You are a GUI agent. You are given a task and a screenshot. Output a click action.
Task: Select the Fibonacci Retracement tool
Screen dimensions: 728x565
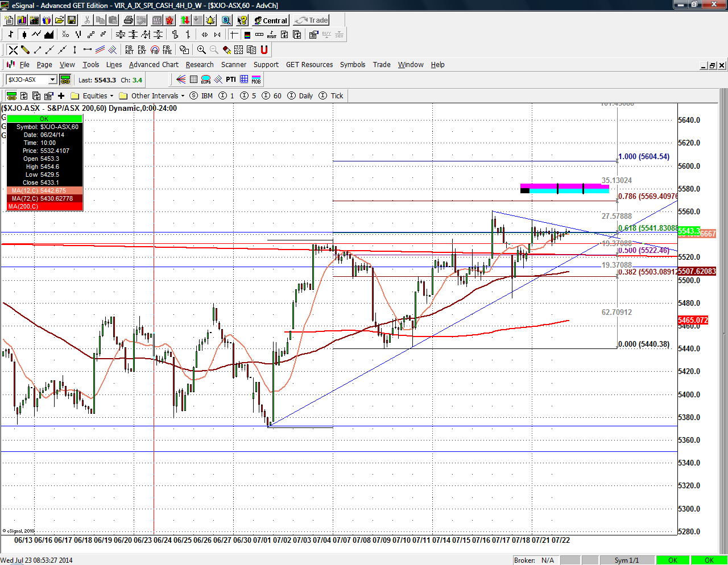[129, 50]
